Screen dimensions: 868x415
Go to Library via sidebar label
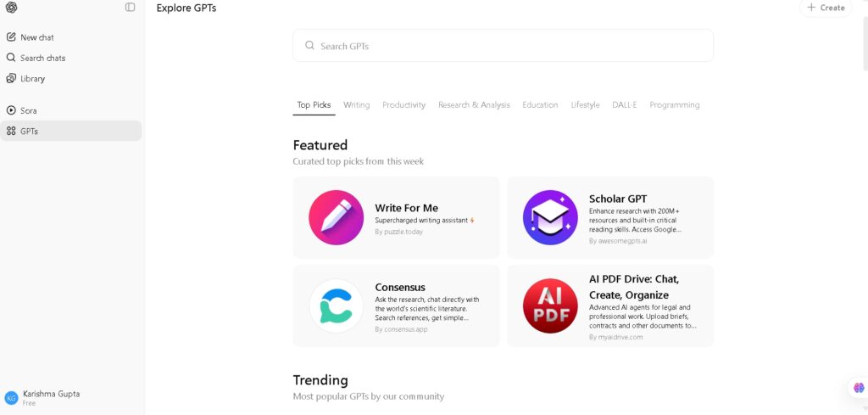33,78
